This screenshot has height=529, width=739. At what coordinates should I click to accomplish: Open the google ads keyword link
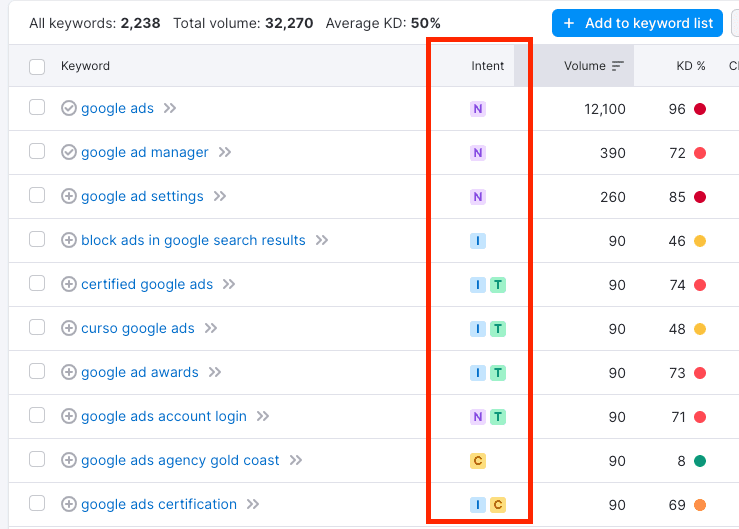tap(117, 108)
